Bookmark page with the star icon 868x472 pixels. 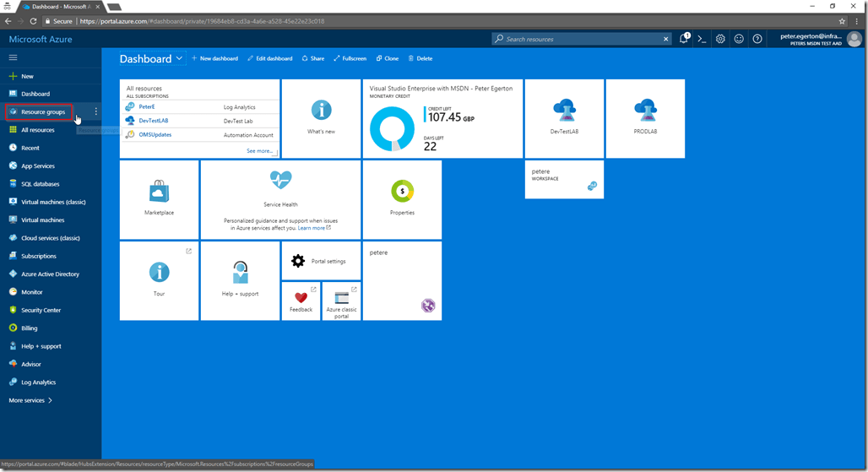[x=842, y=21]
